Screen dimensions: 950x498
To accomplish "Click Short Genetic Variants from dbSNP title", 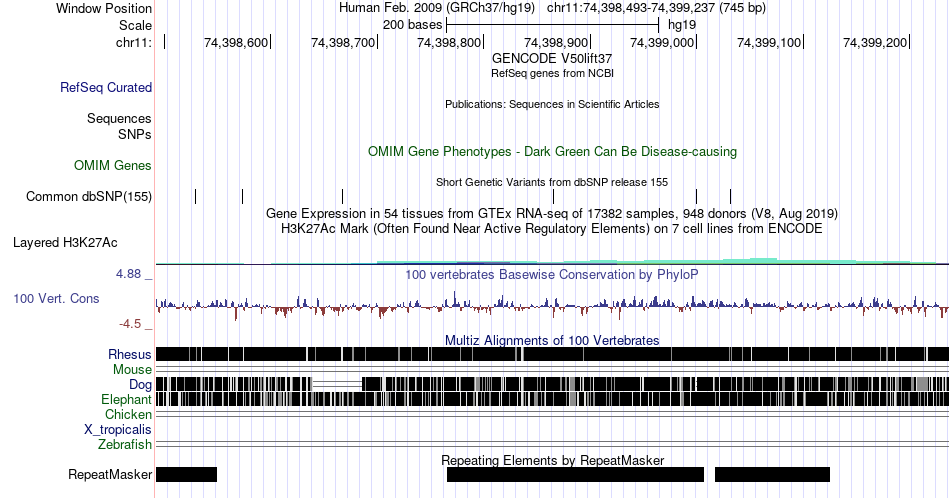I will (552, 182).
